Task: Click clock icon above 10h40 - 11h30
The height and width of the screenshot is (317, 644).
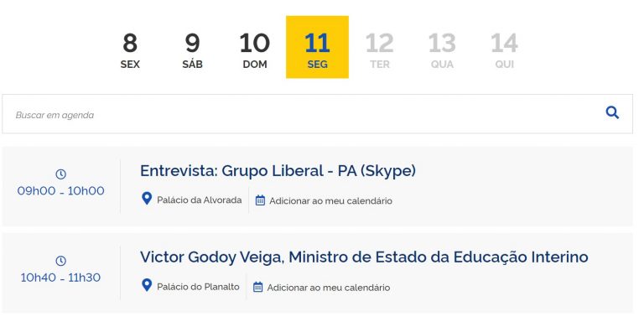Action: tap(60, 261)
